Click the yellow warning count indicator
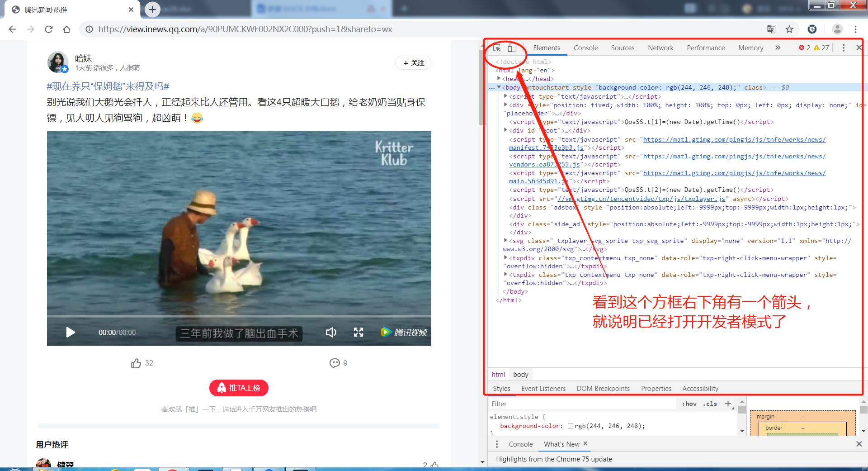This screenshot has width=868, height=471. [821, 48]
